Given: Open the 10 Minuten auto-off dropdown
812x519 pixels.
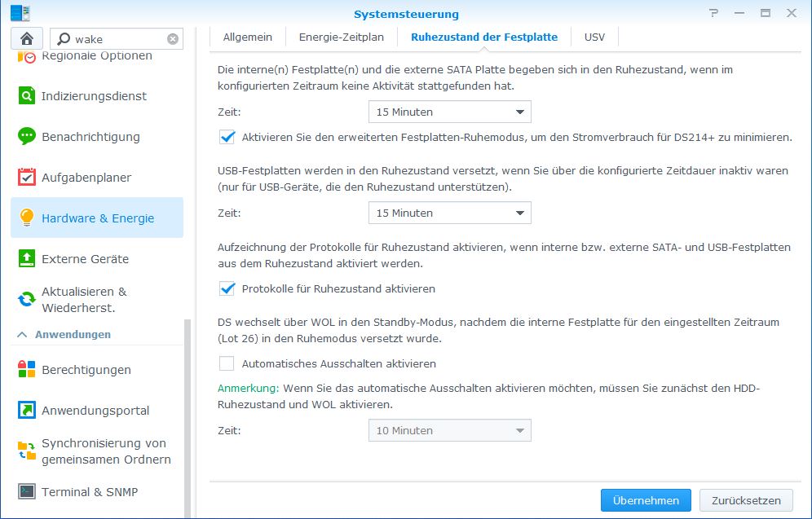Looking at the screenshot, I should (x=449, y=430).
